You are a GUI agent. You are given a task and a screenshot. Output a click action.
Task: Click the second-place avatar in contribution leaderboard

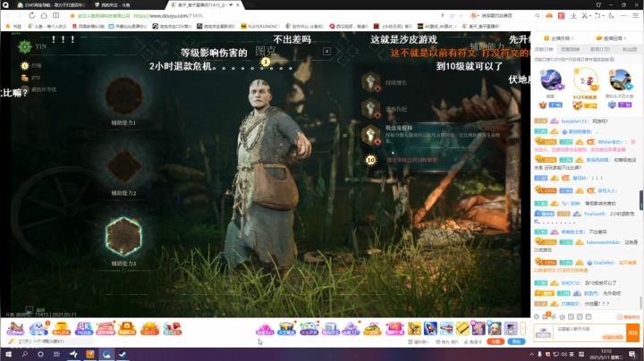pos(551,80)
